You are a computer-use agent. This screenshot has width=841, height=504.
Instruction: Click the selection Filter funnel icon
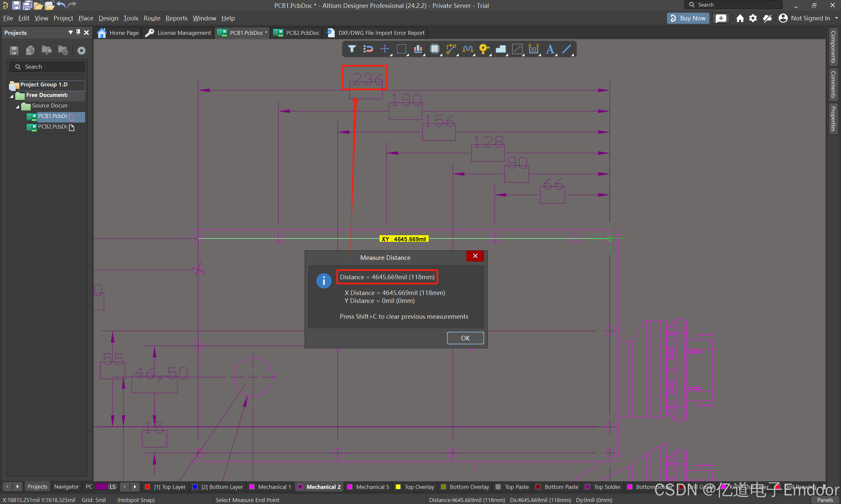(x=352, y=49)
